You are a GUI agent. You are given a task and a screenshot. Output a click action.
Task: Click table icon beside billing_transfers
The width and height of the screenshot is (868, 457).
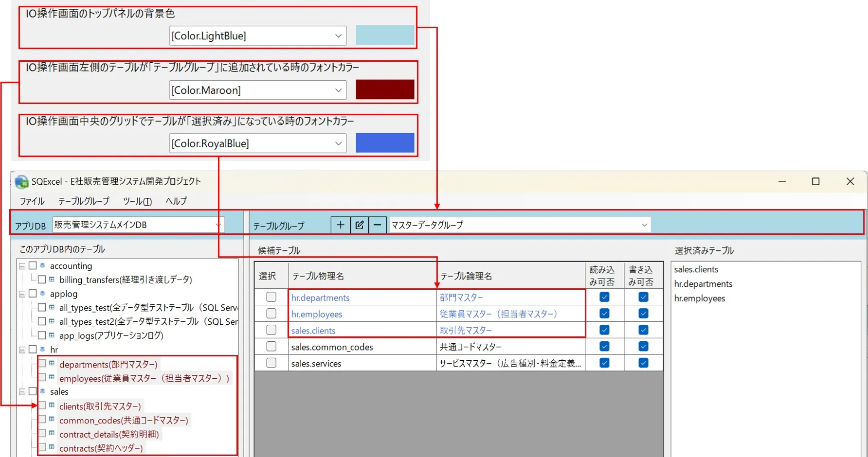[52, 279]
